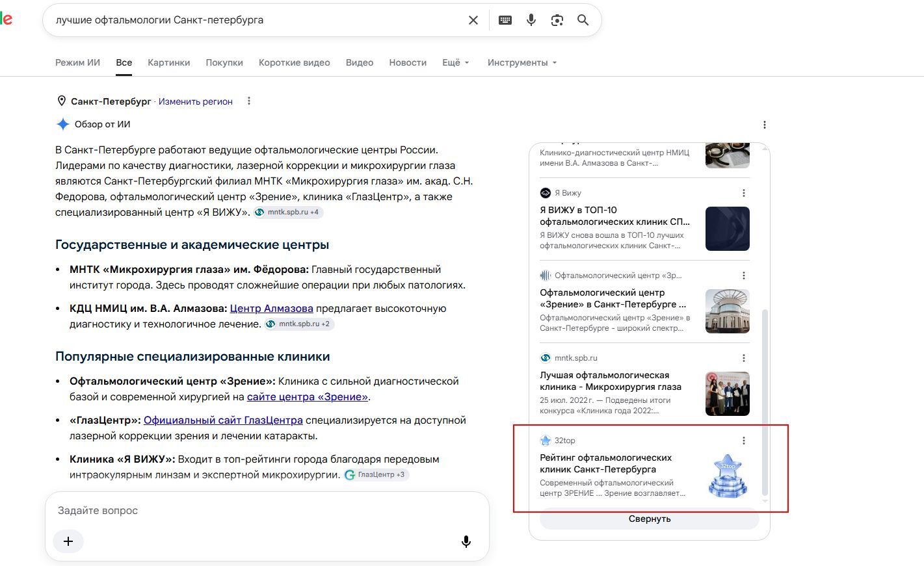Click the bold text Клиника «Я ВИЖУ»:
This screenshot has width=924, height=566.
pyautogui.click(x=122, y=459)
